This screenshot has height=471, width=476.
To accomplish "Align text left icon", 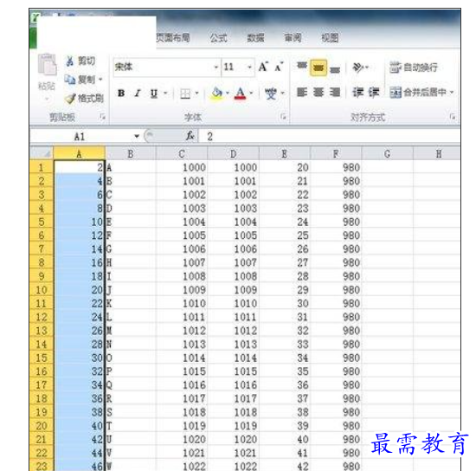I will point(302,92).
